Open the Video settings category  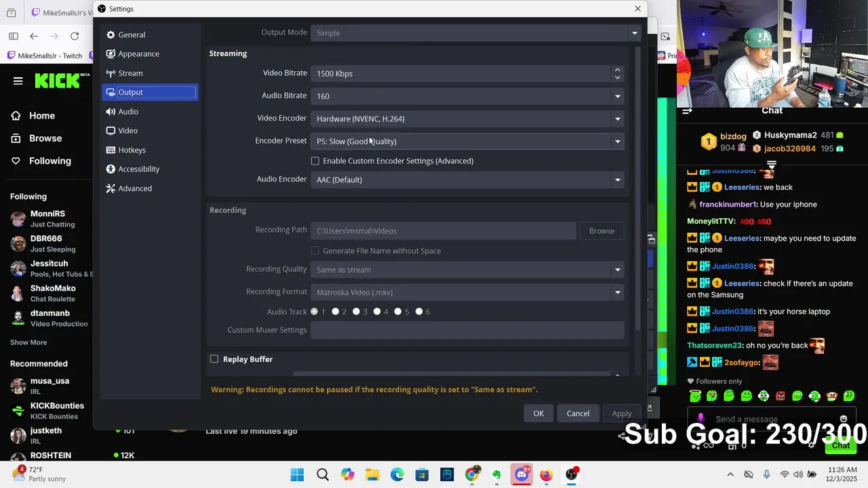coord(149,130)
